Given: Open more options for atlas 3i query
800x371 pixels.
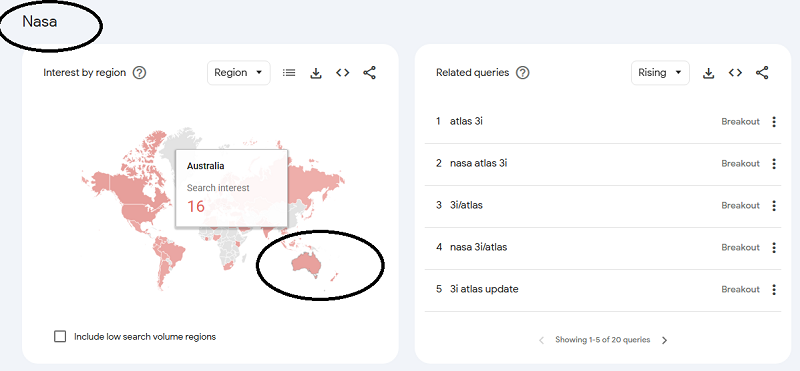Looking at the screenshot, I should coord(774,122).
